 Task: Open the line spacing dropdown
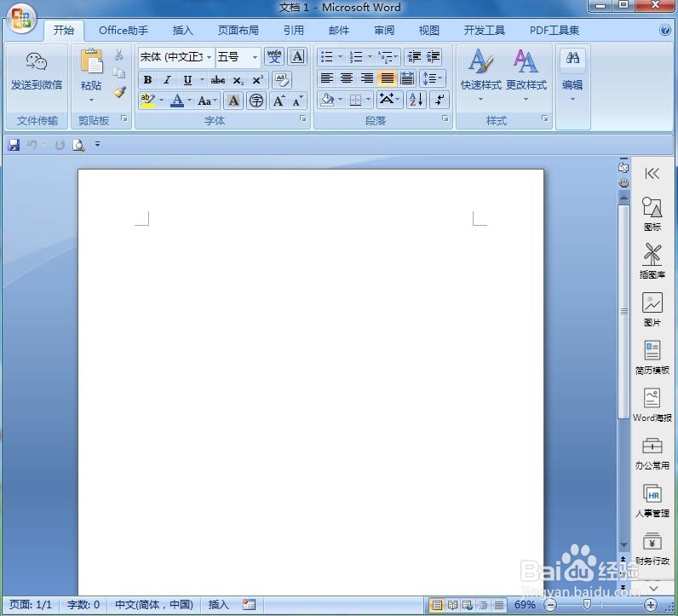click(x=432, y=78)
